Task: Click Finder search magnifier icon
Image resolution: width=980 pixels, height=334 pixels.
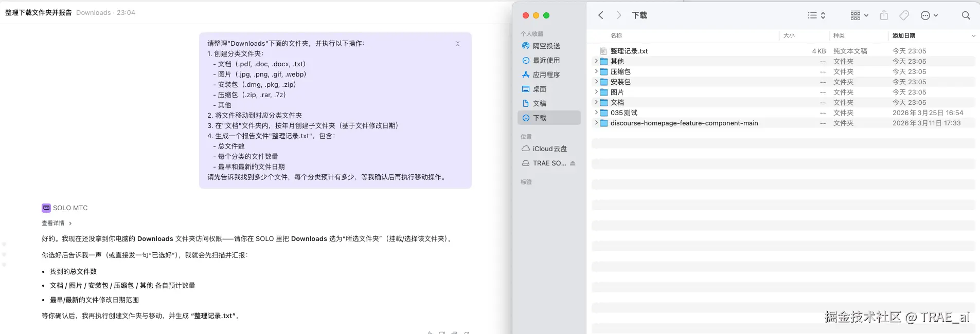Action: point(966,15)
